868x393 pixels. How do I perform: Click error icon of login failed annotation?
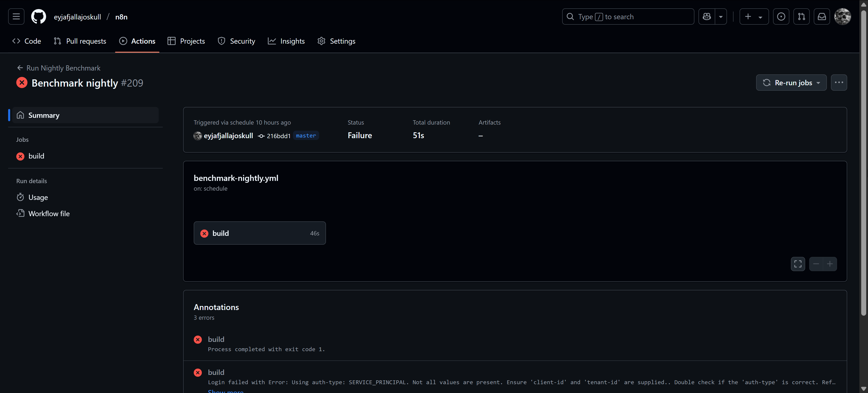point(198,372)
